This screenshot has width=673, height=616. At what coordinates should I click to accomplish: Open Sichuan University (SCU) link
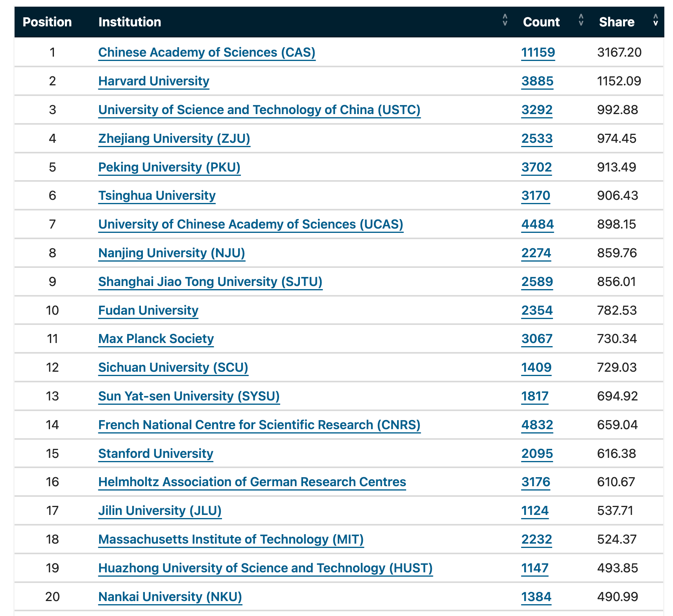(173, 367)
